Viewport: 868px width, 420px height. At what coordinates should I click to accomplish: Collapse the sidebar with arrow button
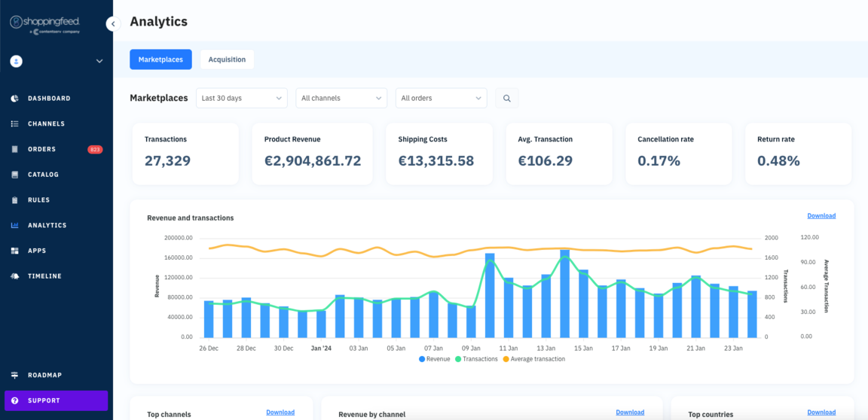tap(113, 24)
